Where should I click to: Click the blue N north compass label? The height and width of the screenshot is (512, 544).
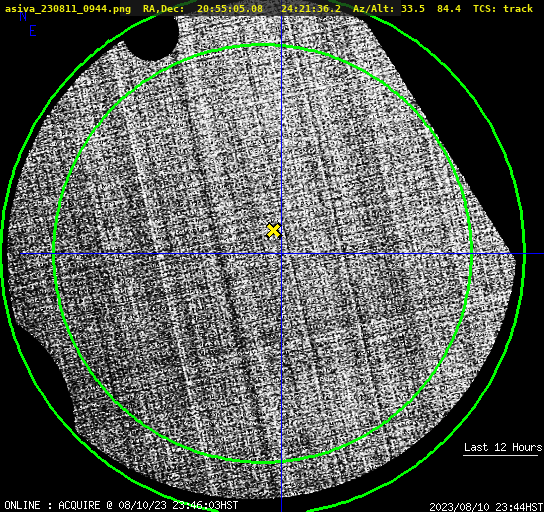coord(23,16)
